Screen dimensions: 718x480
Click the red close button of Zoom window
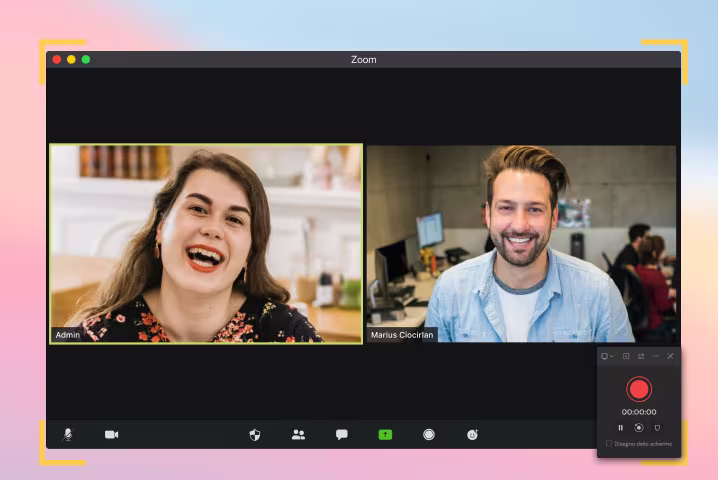pyautogui.click(x=57, y=60)
